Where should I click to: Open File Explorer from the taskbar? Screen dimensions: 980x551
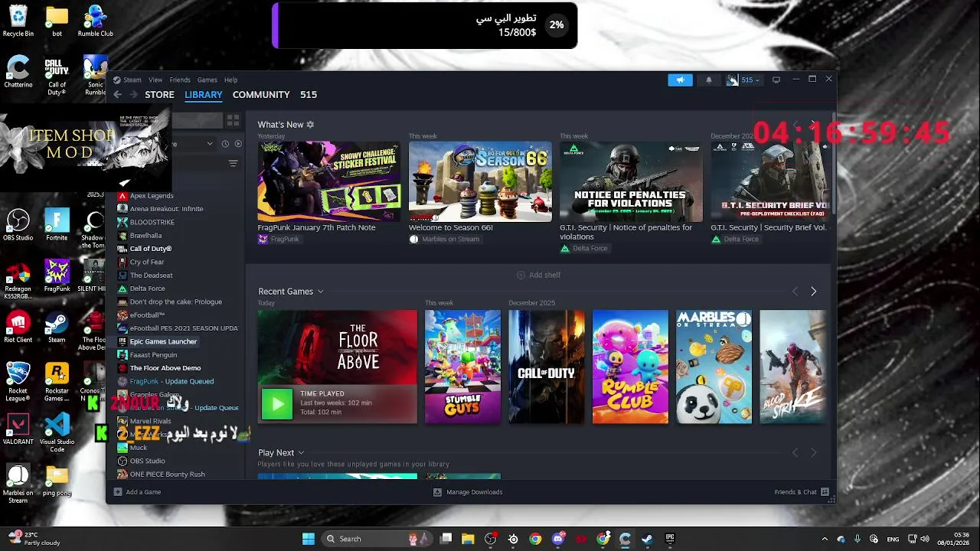(x=468, y=539)
